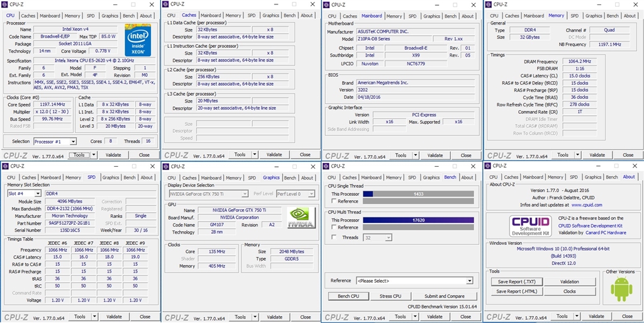The width and height of the screenshot is (644, 323).
Task: Open the Threads count 32 dropdown
Action: 377,237
